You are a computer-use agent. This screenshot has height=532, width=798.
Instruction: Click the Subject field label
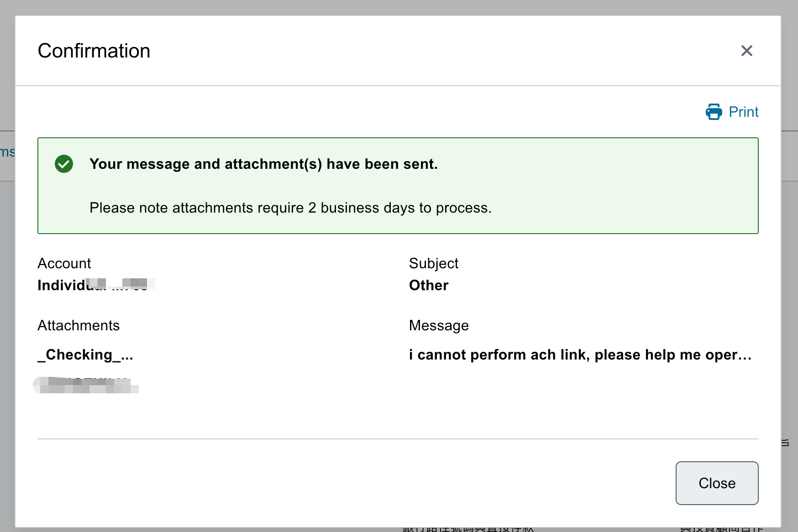point(433,263)
